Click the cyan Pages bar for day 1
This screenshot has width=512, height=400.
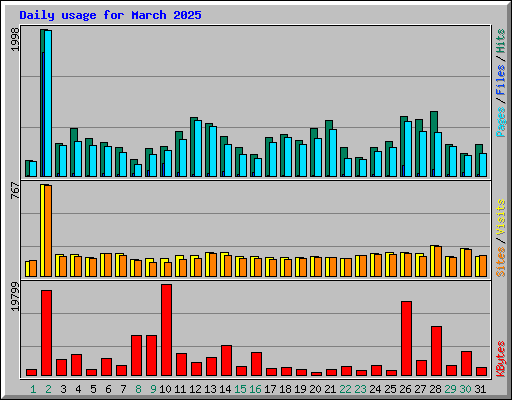pyautogui.click(x=33, y=169)
